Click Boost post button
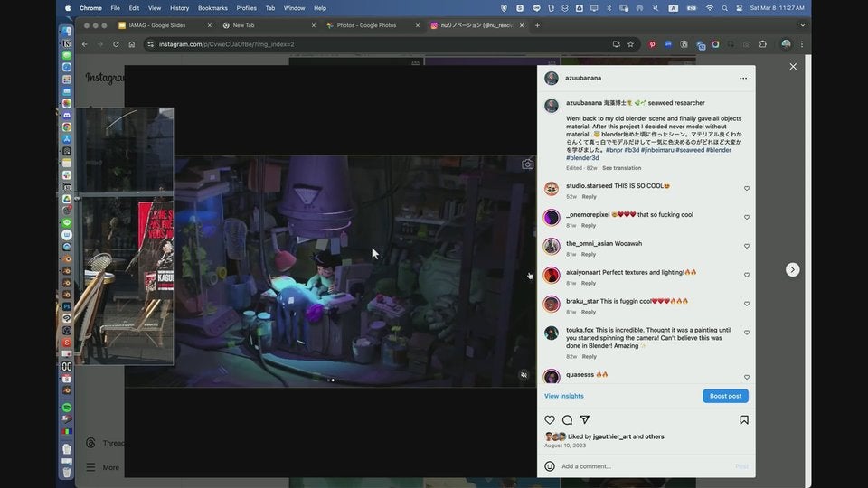Image resolution: width=868 pixels, height=488 pixels. pyautogui.click(x=725, y=396)
